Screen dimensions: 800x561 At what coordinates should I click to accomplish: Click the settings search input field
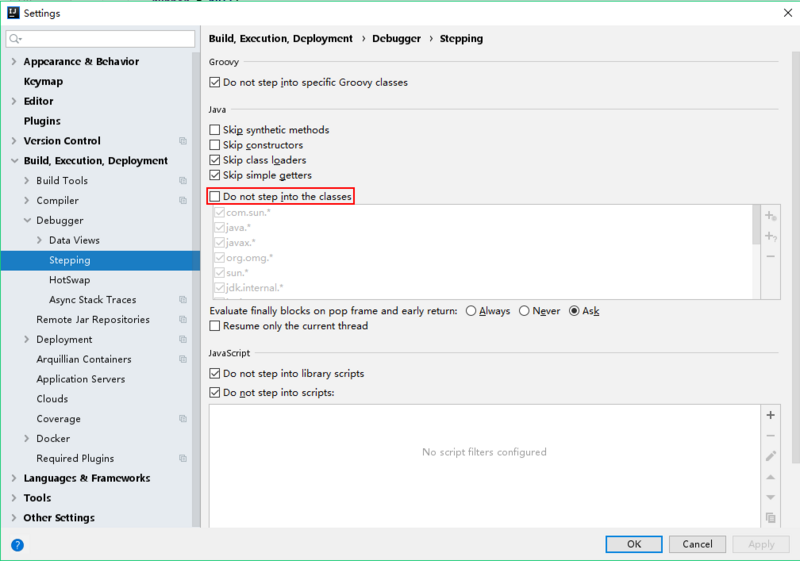(101, 39)
